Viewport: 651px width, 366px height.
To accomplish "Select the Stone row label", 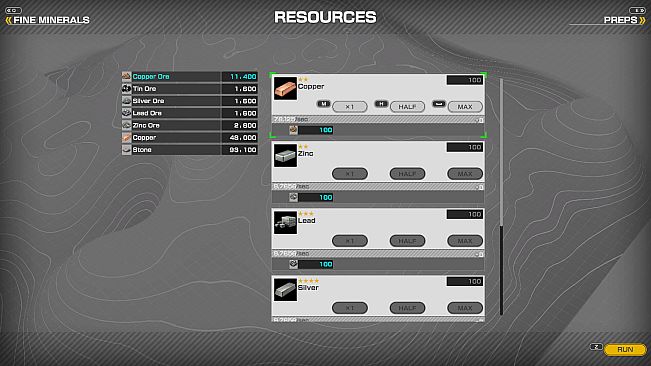I will [142, 150].
